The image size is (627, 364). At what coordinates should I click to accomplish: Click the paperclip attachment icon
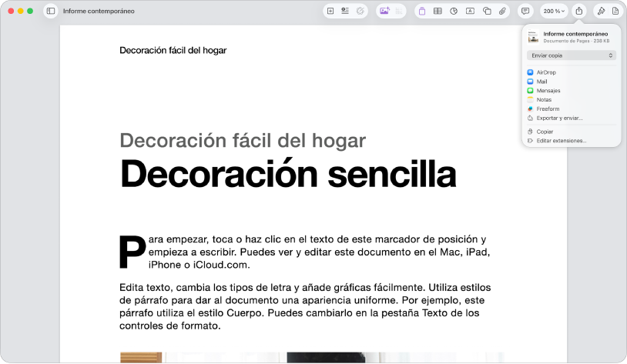[502, 12]
